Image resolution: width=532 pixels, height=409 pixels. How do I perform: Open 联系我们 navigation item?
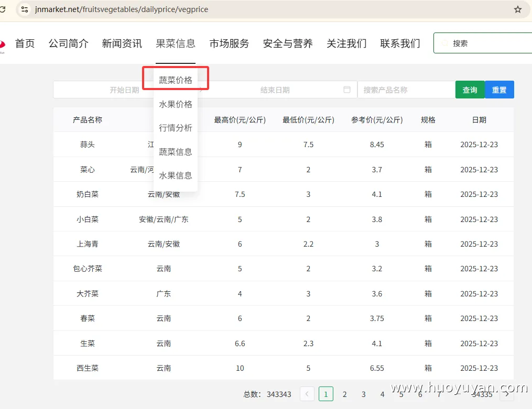[400, 43]
